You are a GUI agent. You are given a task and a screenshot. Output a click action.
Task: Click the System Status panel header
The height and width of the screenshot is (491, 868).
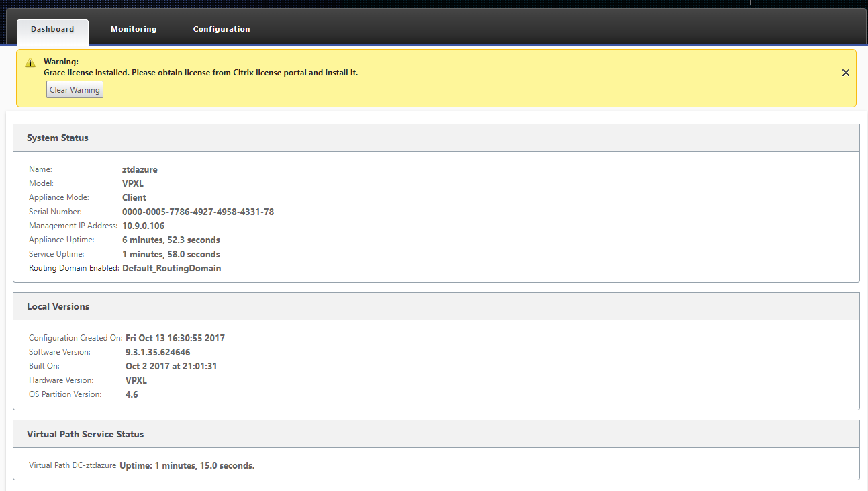tap(436, 138)
